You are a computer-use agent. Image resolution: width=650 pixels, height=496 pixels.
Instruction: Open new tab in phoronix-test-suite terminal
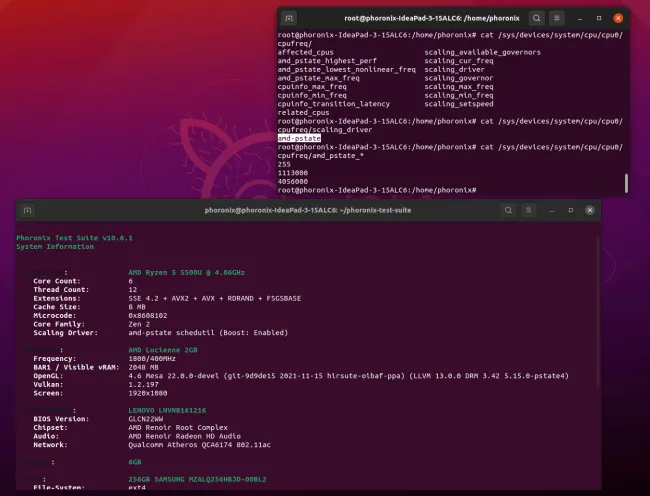(27, 210)
